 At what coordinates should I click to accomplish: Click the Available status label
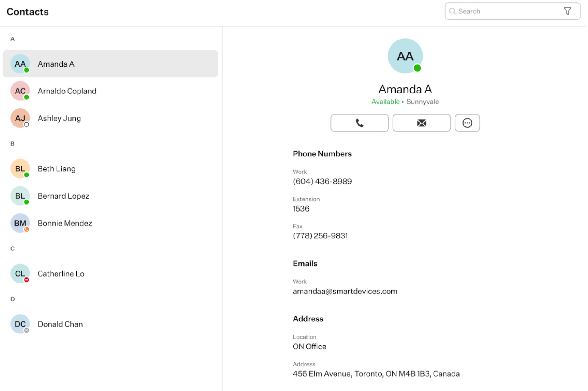385,102
